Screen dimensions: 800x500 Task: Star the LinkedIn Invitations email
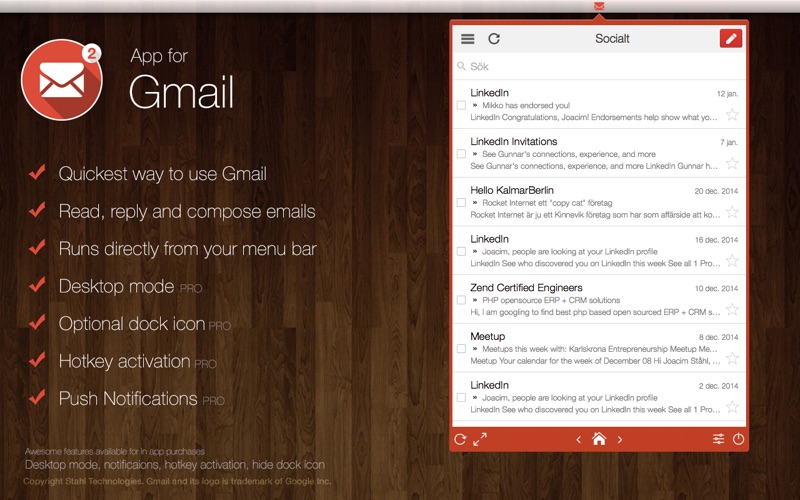(x=732, y=163)
